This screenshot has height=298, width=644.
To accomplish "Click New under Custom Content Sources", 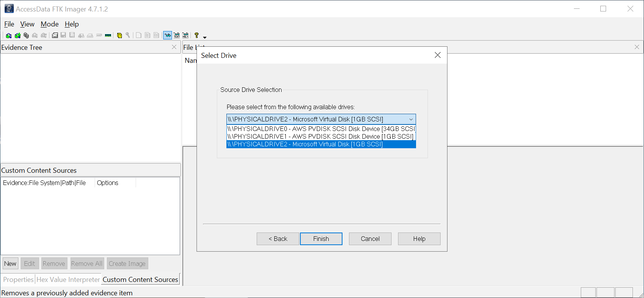I will pos(10,264).
